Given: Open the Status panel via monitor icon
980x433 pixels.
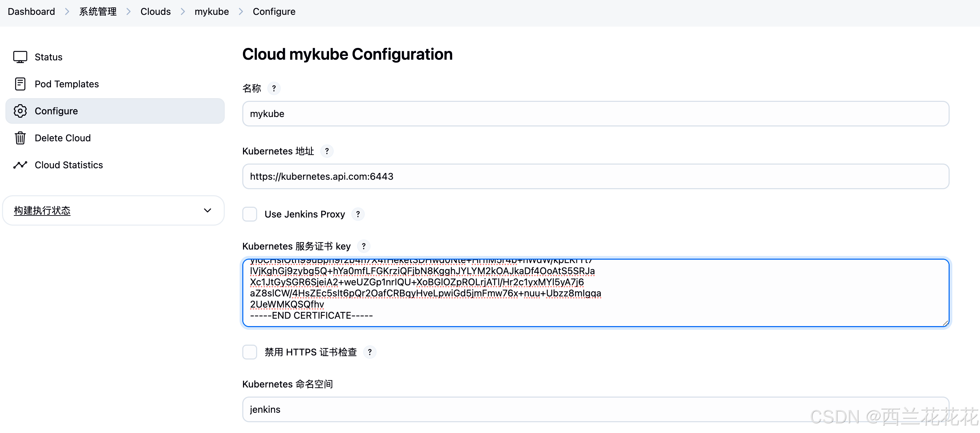Looking at the screenshot, I should coord(20,57).
